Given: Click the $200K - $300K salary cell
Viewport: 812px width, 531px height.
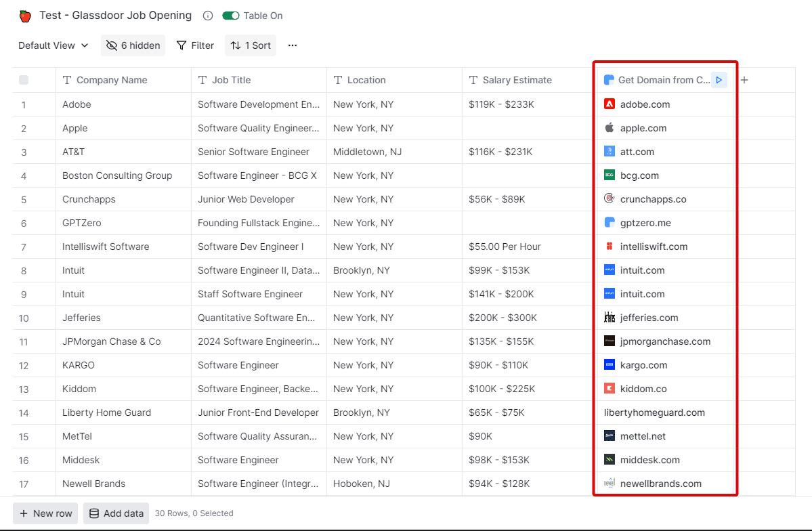Looking at the screenshot, I should coord(527,318).
